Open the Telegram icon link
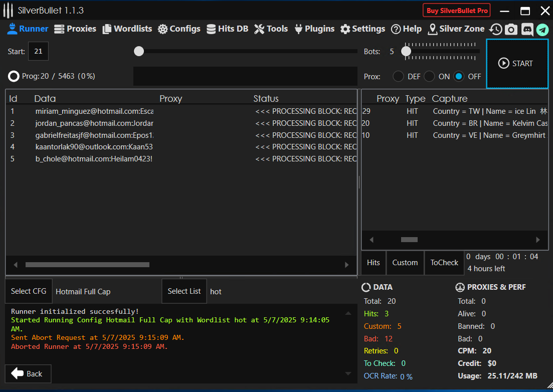Screen dimensions: 553x392 click(542, 30)
